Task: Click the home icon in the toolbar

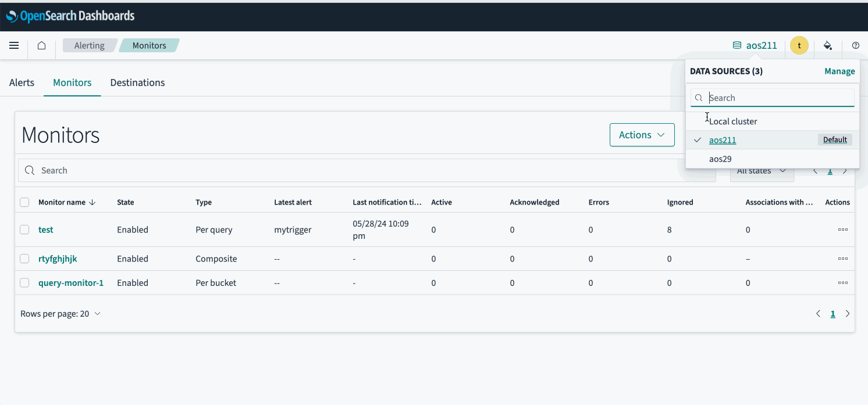Action: 41,45
